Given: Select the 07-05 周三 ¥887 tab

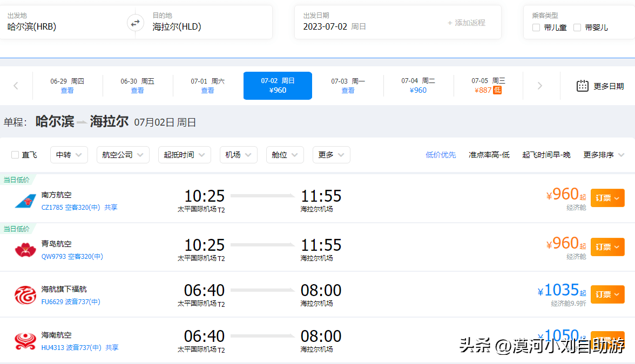Looking at the screenshot, I should [x=488, y=86].
